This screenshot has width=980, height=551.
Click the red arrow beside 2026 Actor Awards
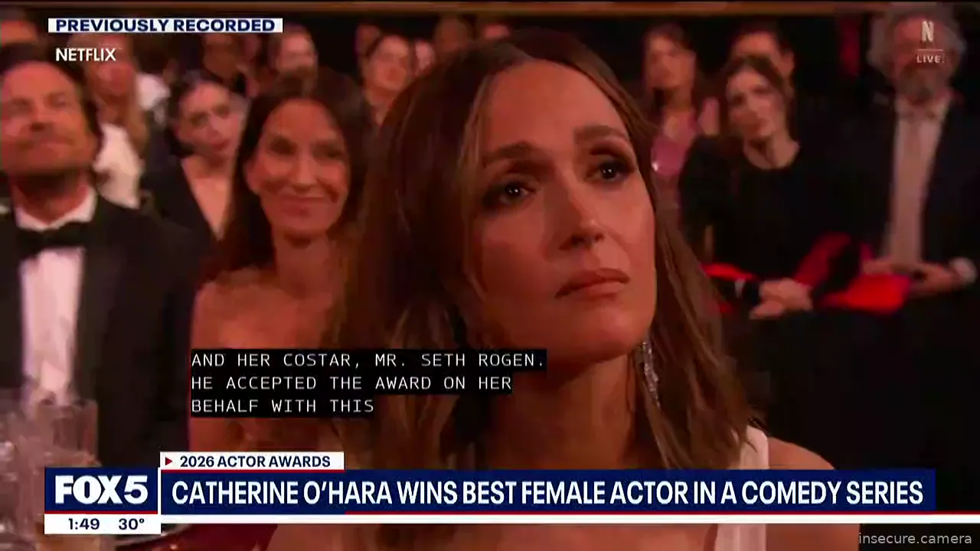pyautogui.click(x=168, y=461)
